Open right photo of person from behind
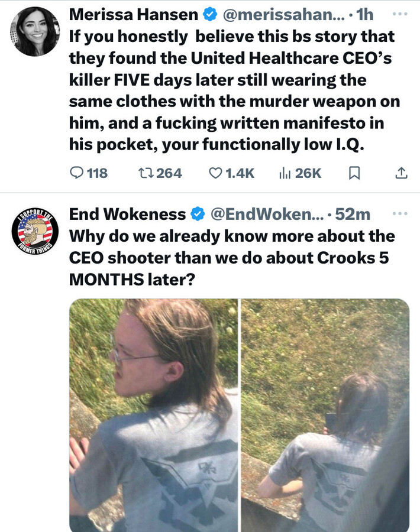 pyautogui.click(x=325, y=416)
